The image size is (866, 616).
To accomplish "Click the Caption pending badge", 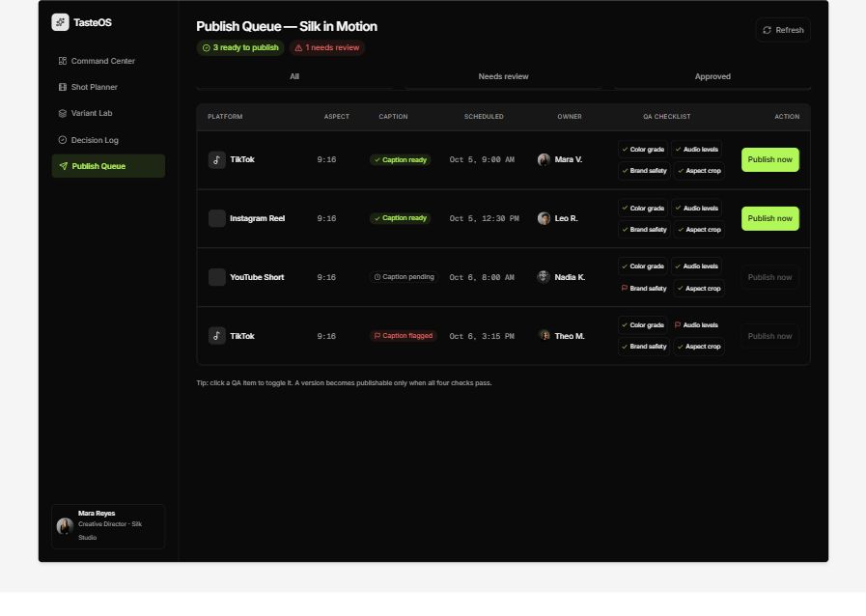I will coord(404,277).
